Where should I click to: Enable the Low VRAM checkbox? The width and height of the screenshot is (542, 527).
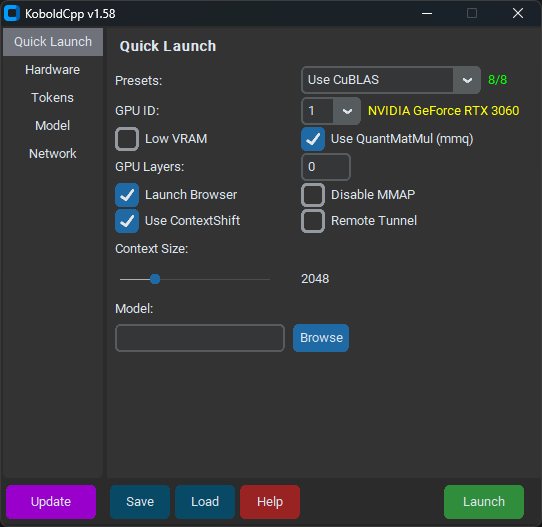[127, 139]
